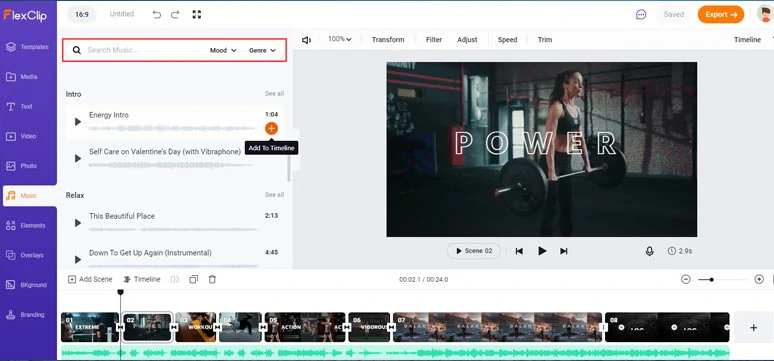Image resolution: width=774 pixels, height=361 pixels.
Task: Redo the last action
Action: (175, 15)
